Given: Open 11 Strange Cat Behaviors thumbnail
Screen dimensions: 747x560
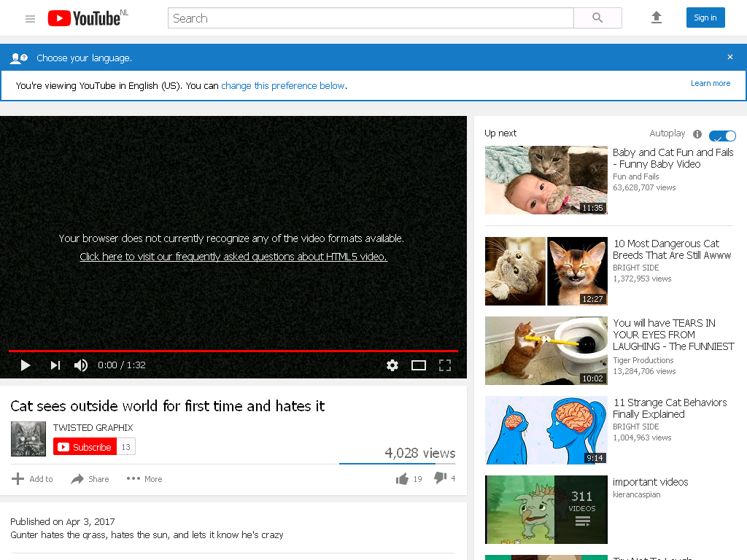Looking at the screenshot, I should click(546, 430).
